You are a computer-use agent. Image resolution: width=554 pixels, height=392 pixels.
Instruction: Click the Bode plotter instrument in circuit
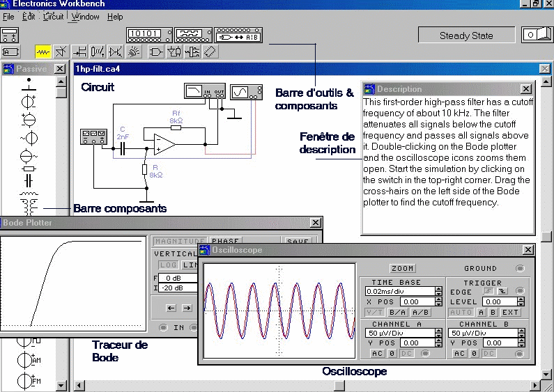pyautogui.click(x=205, y=91)
